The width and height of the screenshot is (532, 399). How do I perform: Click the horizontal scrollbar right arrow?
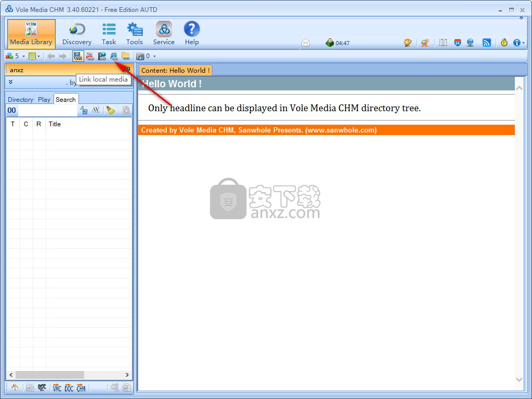click(x=127, y=375)
